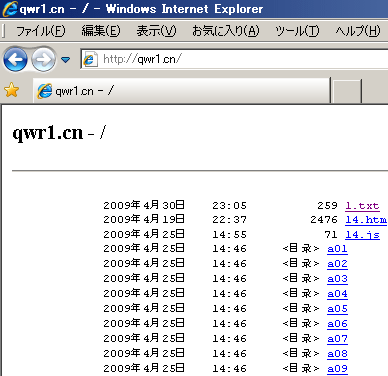
Task: Open the a02 directory link
Action: [x=337, y=264]
